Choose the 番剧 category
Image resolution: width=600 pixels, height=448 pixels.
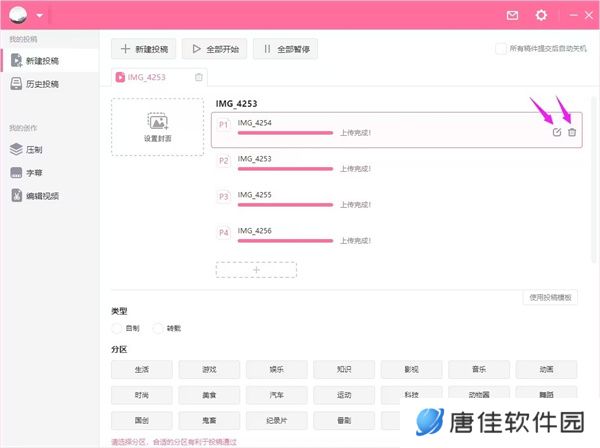click(x=344, y=420)
